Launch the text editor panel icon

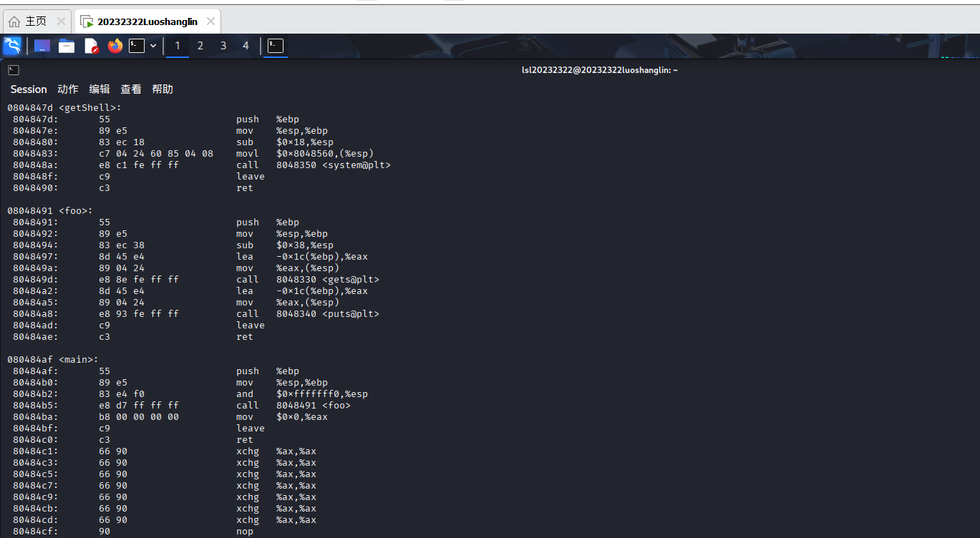pyautogui.click(x=92, y=46)
